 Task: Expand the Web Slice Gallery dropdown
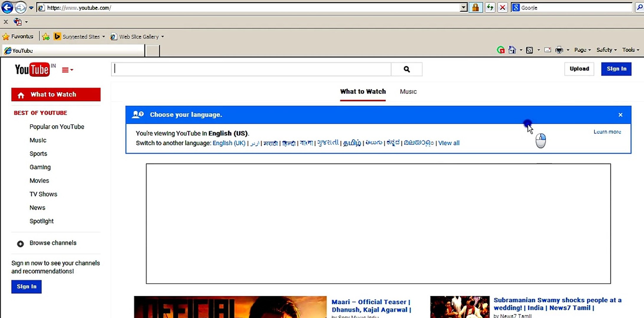162,37
